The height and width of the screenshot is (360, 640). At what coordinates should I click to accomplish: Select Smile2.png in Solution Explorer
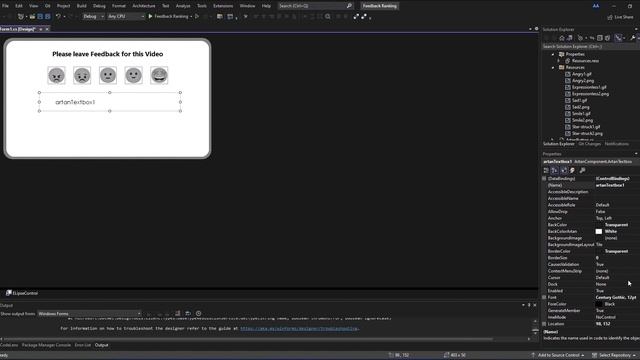[582, 120]
